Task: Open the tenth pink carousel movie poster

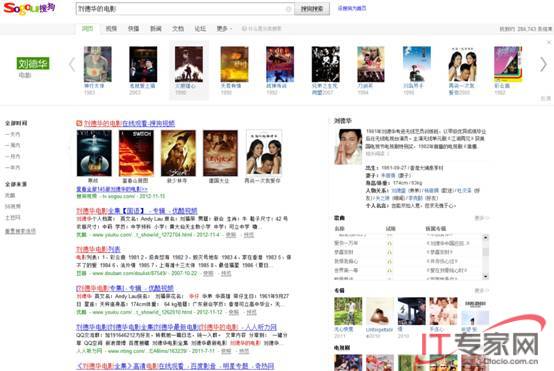Action: [x=508, y=64]
